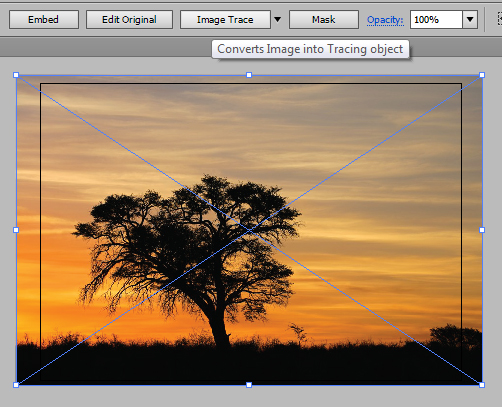Click the Embed button
The image size is (502, 407).
44,20
